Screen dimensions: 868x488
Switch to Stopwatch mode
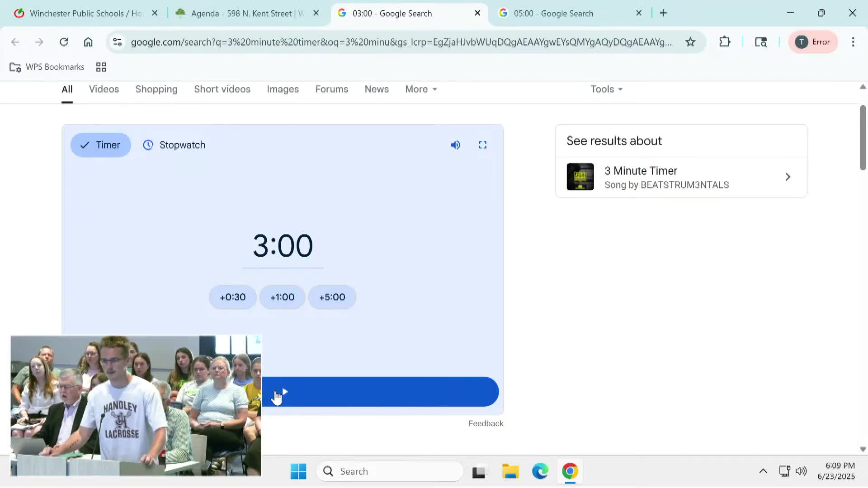(174, 145)
